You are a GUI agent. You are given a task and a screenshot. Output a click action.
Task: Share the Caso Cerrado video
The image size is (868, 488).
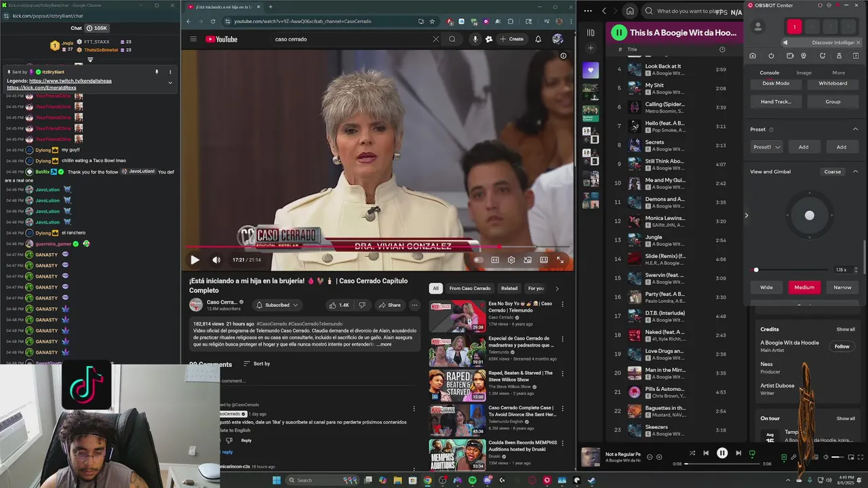pos(389,305)
